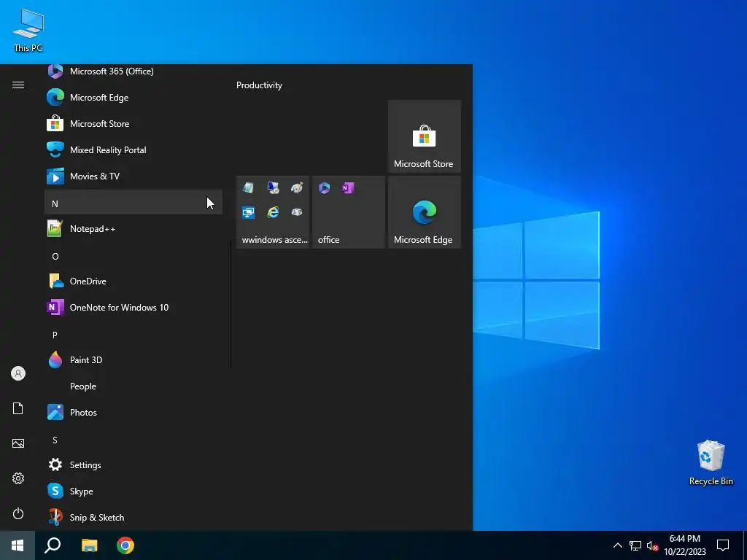
Task: Open Documents from Start sidebar
Action: click(18, 408)
